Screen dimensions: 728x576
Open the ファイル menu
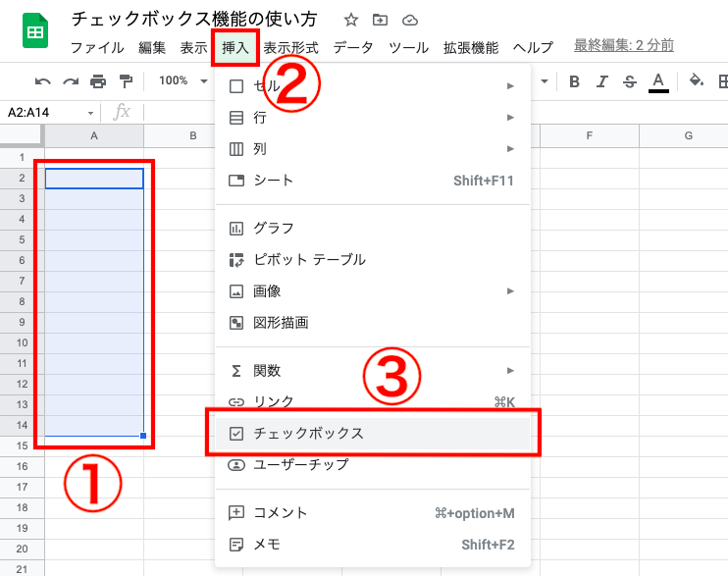[x=97, y=47]
